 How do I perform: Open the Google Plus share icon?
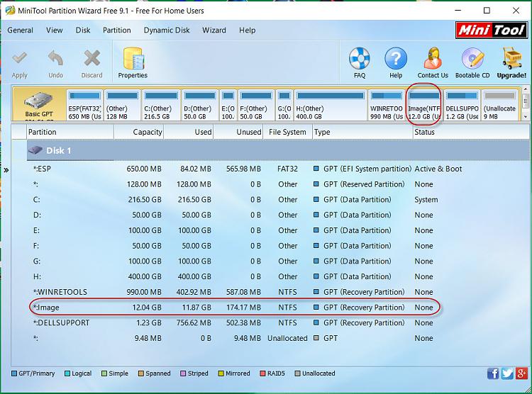click(521, 373)
